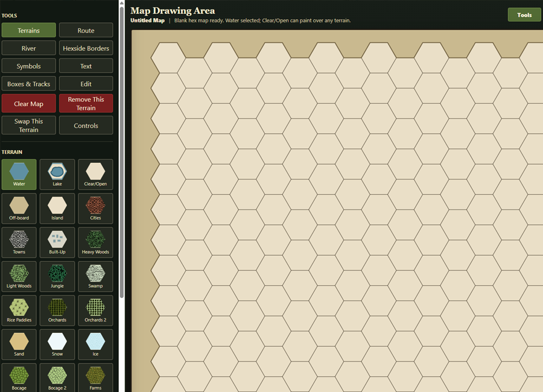Select the Lake terrain hex

tap(57, 174)
